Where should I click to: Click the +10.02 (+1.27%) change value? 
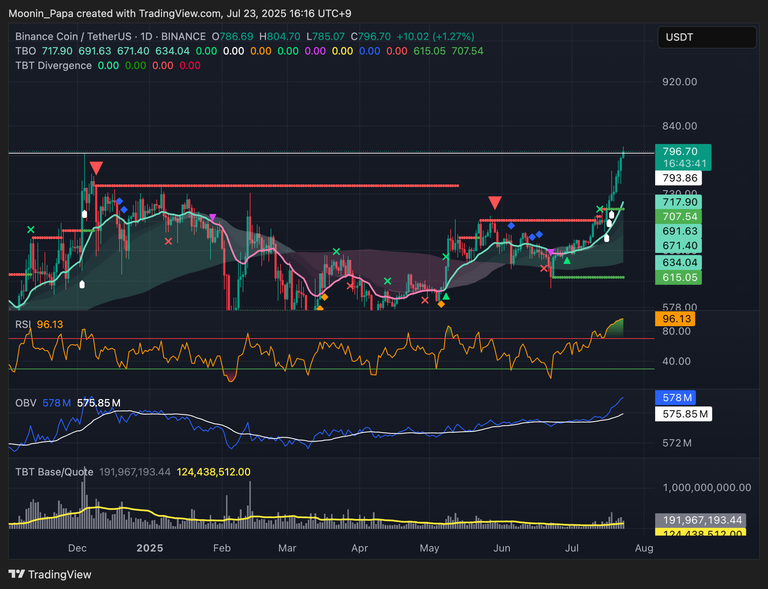(435, 37)
